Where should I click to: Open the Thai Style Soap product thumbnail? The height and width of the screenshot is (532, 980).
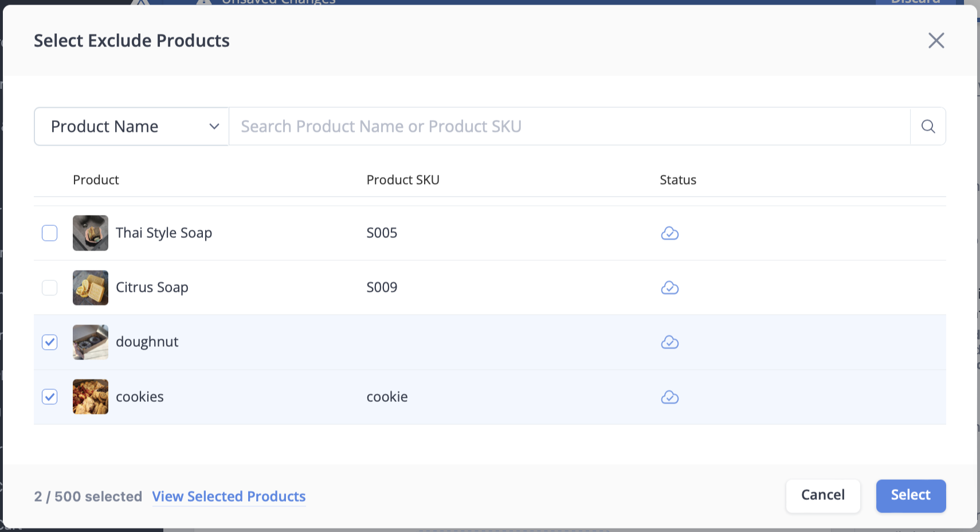pyautogui.click(x=91, y=233)
